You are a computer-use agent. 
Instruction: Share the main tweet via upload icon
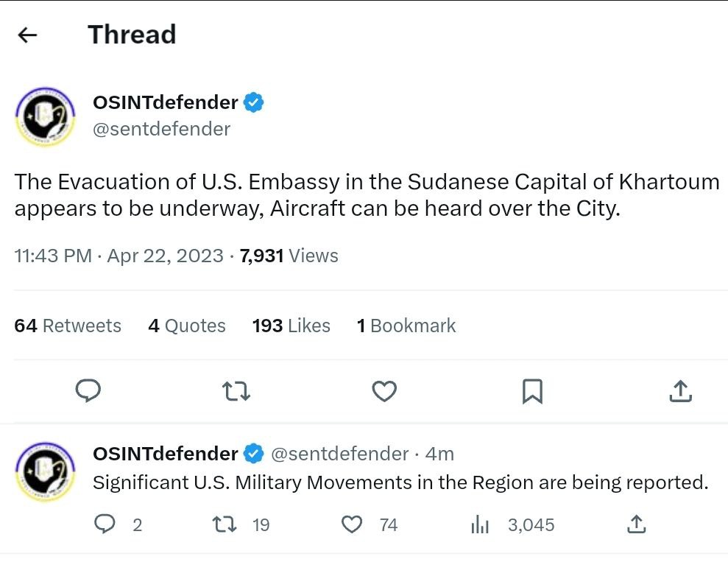(681, 390)
